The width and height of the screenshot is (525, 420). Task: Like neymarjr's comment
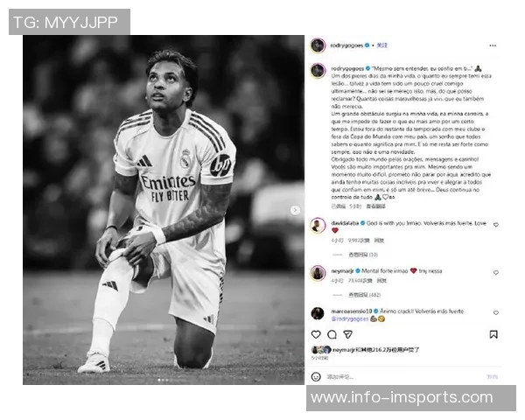(496, 273)
